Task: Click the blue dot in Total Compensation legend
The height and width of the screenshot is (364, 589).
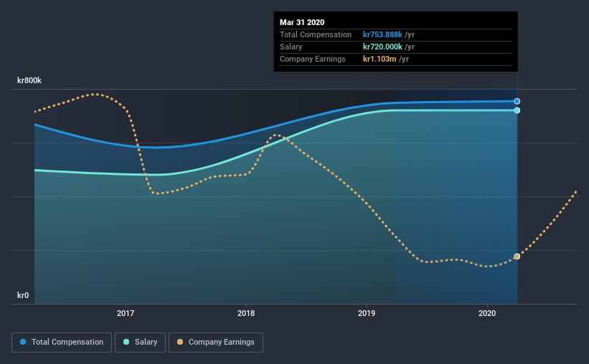Action: (23, 342)
